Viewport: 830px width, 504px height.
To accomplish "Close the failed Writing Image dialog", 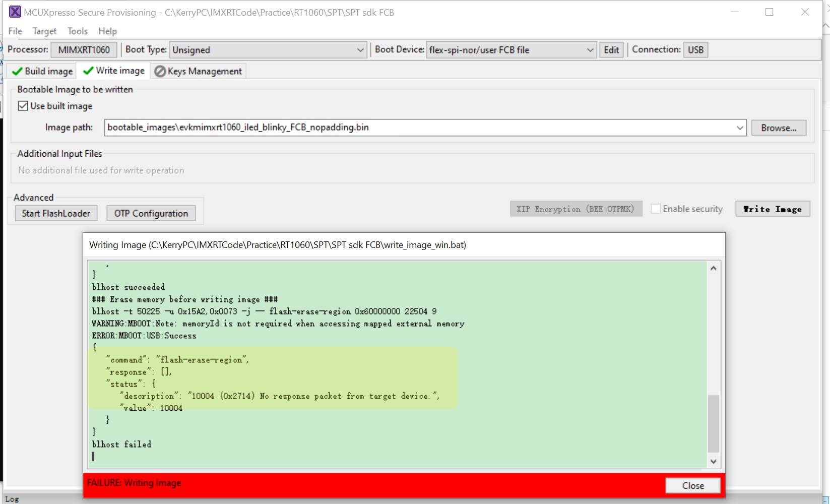I will click(692, 485).
